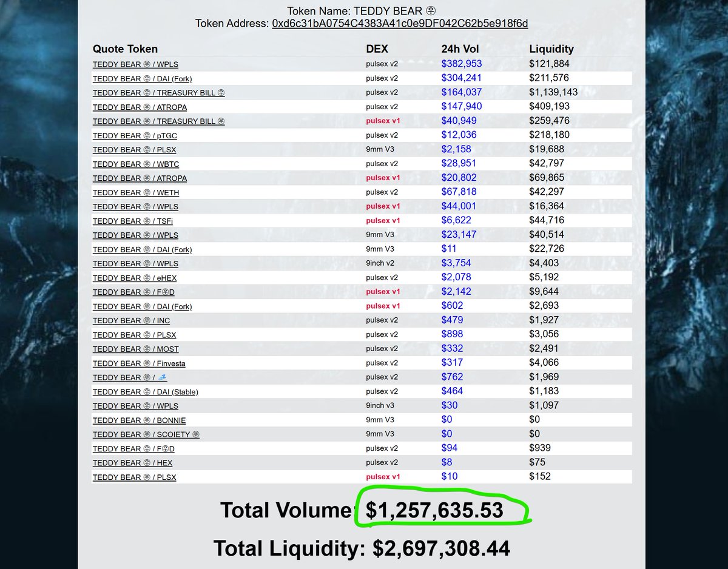Select the $1,139,143 liquidity value
Image resolution: width=728 pixels, height=569 pixels.
(x=553, y=92)
